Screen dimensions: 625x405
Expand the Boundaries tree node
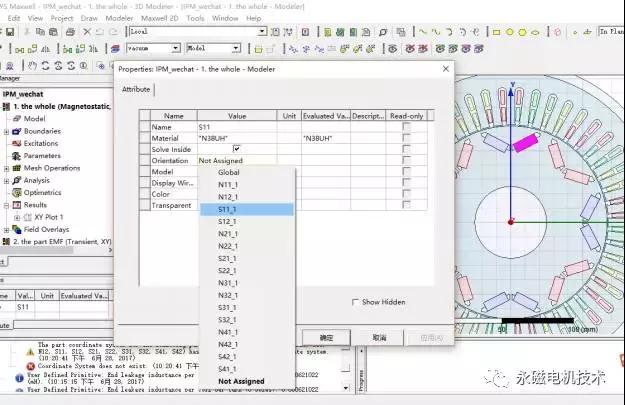click(x=6, y=131)
